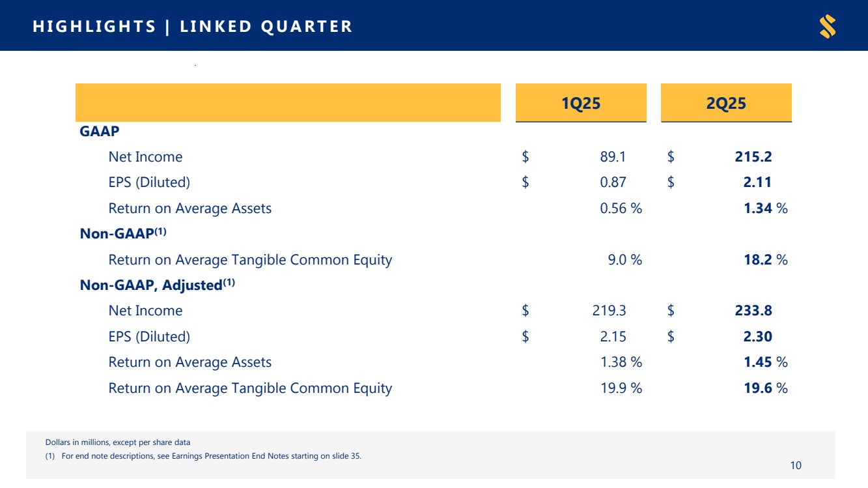Select the 1Q25 column header
This screenshot has height=488, width=868.
tap(581, 103)
